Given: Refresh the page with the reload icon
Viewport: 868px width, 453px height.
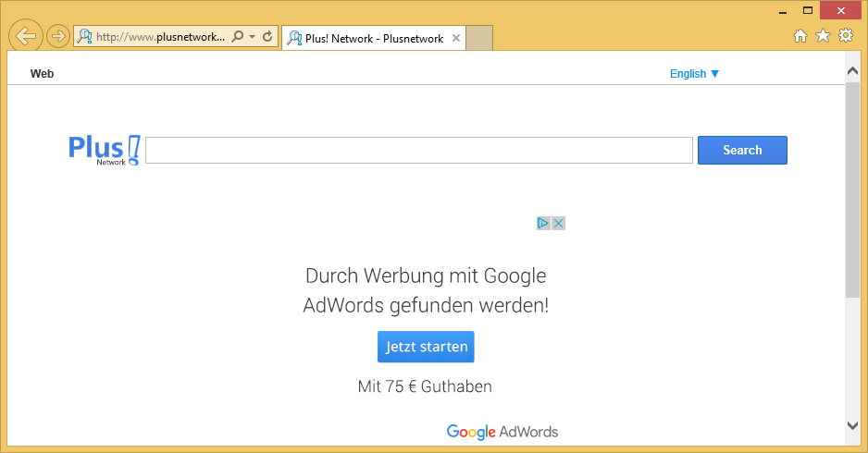Looking at the screenshot, I should [x=267, y=36].
